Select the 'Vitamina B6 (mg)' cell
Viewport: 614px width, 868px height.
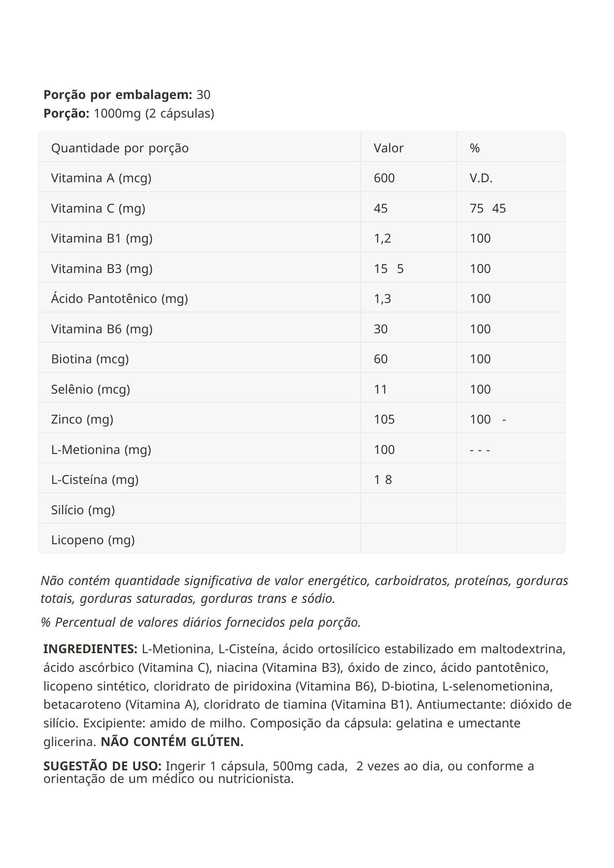click(x=102, y=329)
